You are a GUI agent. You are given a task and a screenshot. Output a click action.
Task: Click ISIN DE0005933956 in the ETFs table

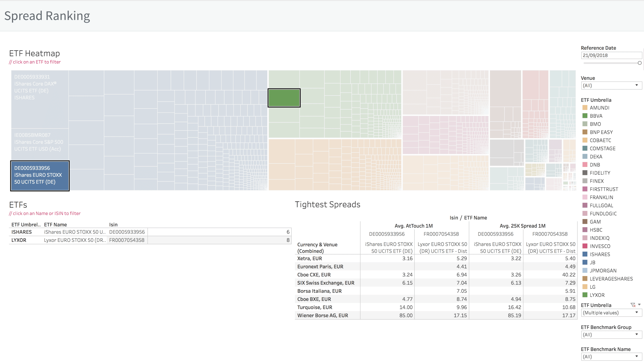click(x=127, y=232)
